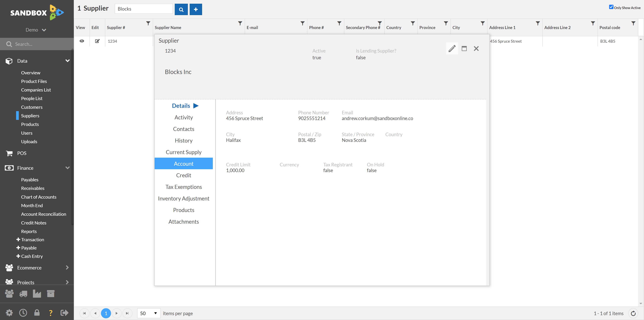Screen dimensions: 644x320
Task: Open the Attachments tab
Action: (x=183, y=222)
